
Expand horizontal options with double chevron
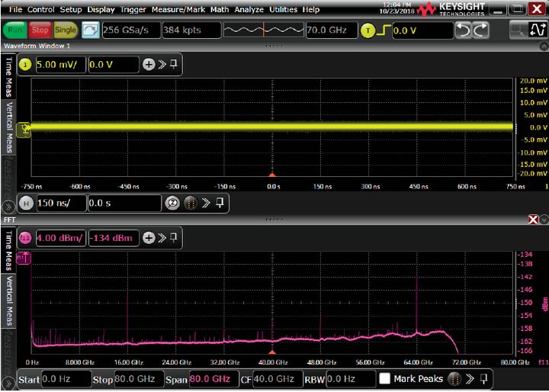206,203
